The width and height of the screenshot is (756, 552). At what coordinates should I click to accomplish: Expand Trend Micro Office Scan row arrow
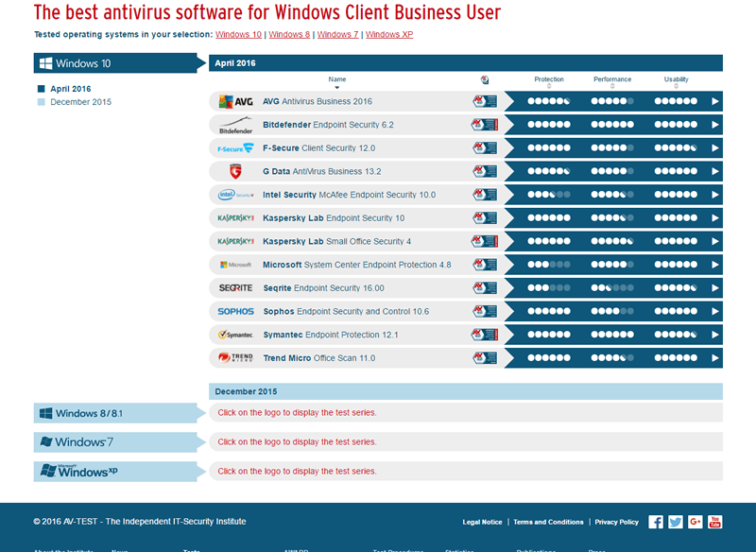[715, 358]
